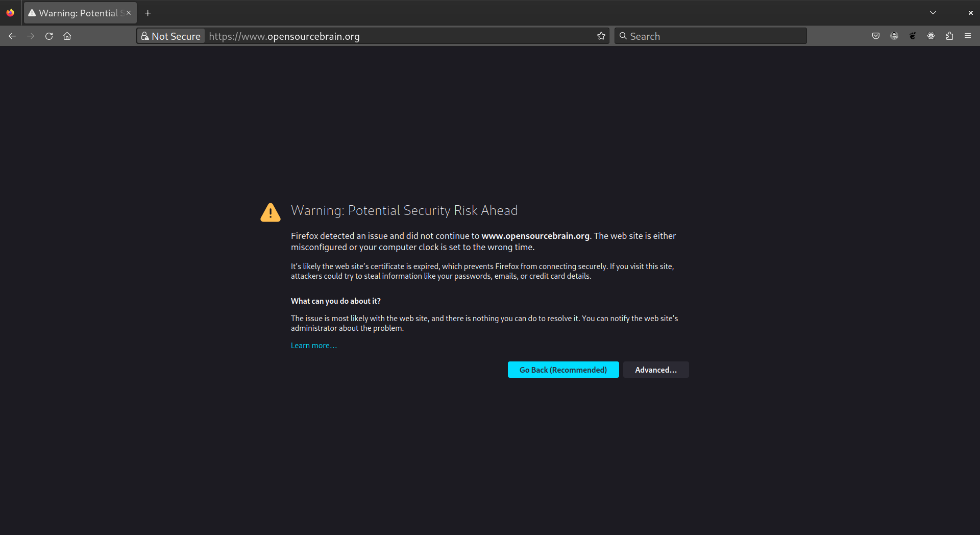
Task: Click the warning triangle on the page
Action: point(270,212)
